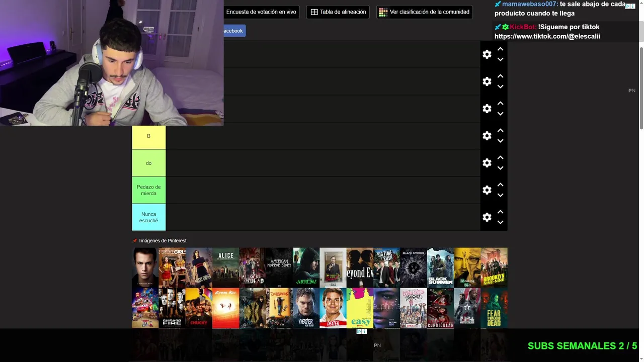
Task: Select the Brooklyn Nine-Nine poster
Action: tap(494, 267)
